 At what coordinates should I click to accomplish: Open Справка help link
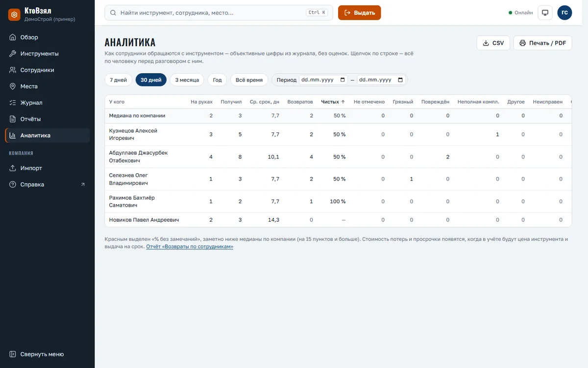click(48, 184)
